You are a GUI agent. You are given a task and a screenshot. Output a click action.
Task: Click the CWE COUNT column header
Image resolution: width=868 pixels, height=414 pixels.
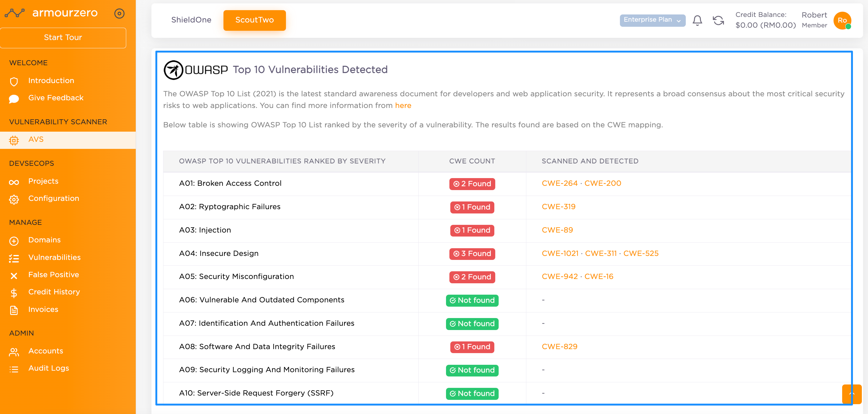pyautogui.click(x=472, y=161)
